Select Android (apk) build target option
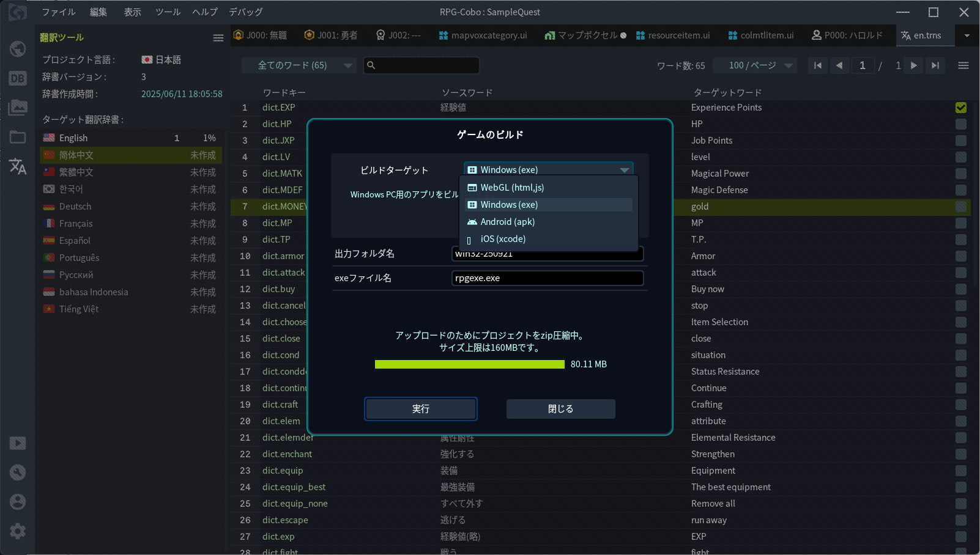 coord(507,222)
